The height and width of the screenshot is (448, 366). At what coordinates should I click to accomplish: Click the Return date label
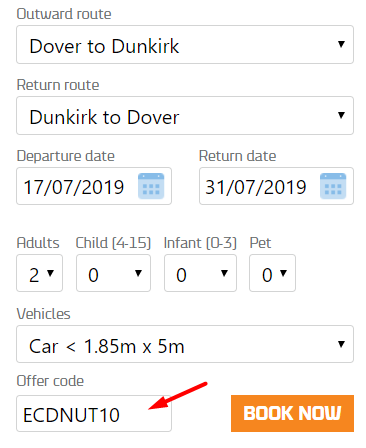238,156
